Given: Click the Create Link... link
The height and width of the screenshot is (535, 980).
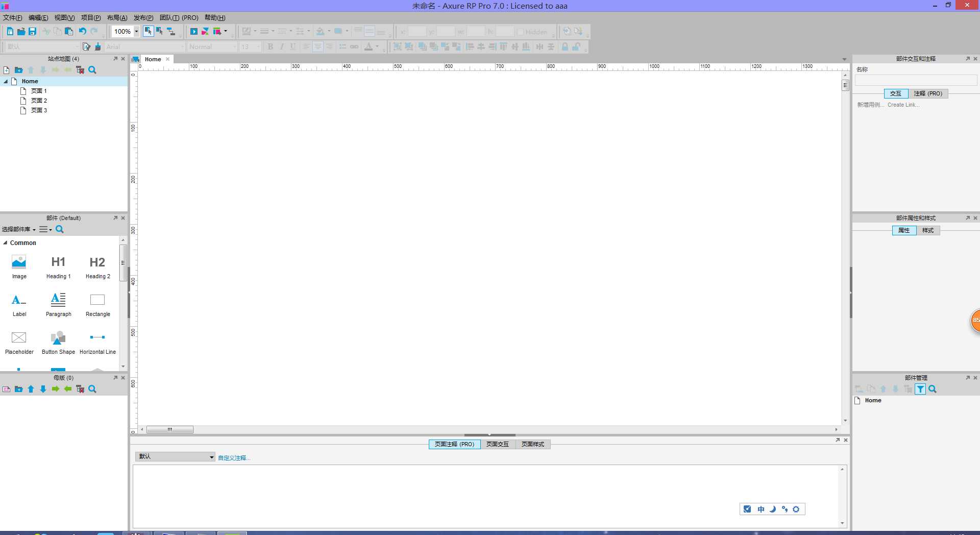Looking at the screenshot, I should 903,105.
